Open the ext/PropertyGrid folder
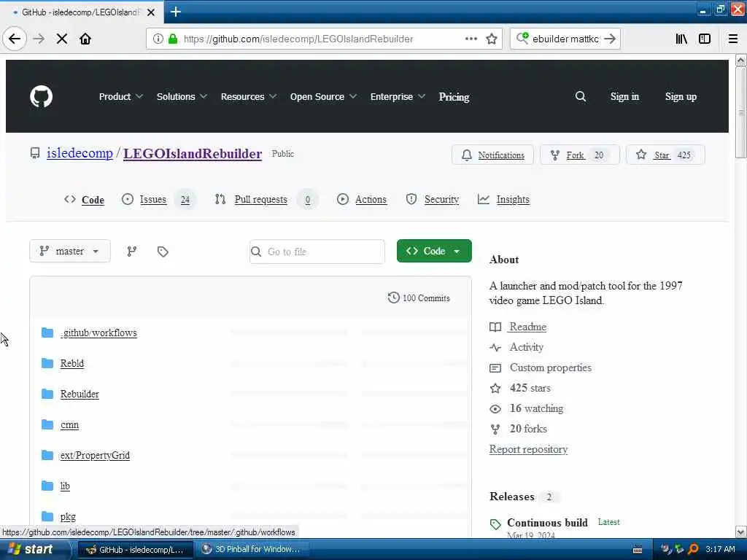 [95, 455]
